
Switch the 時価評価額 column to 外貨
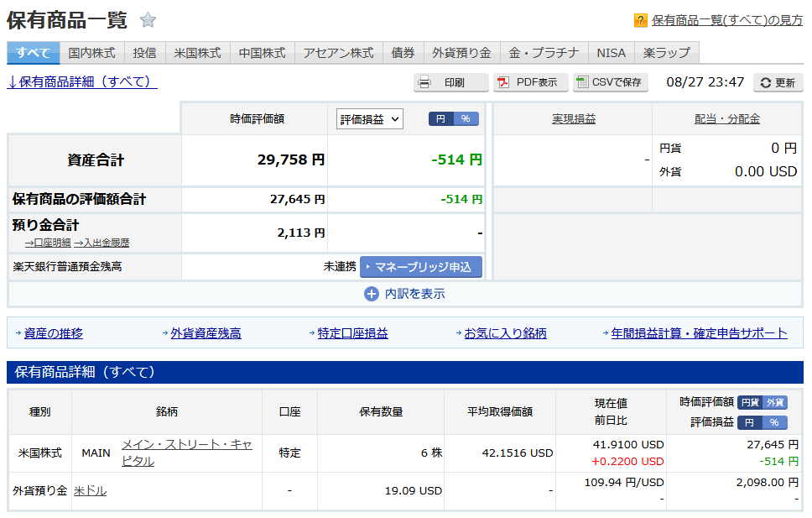coord(775,402)
